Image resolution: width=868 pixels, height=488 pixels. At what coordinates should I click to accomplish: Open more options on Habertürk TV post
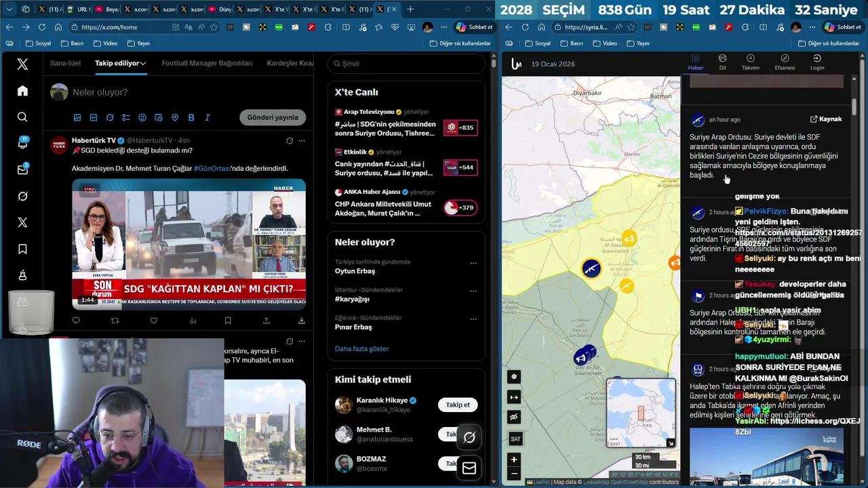(x=302, y=140)
